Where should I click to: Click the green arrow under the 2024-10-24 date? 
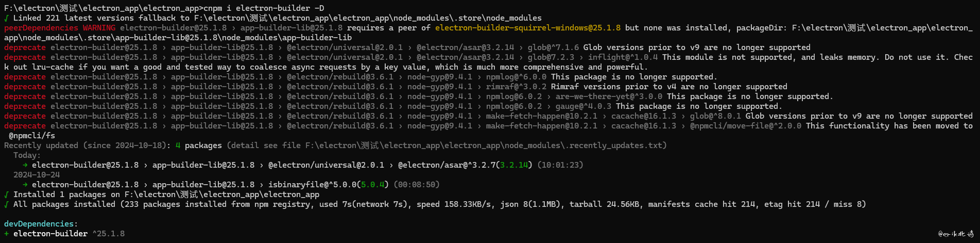click(x=25, y=185)
